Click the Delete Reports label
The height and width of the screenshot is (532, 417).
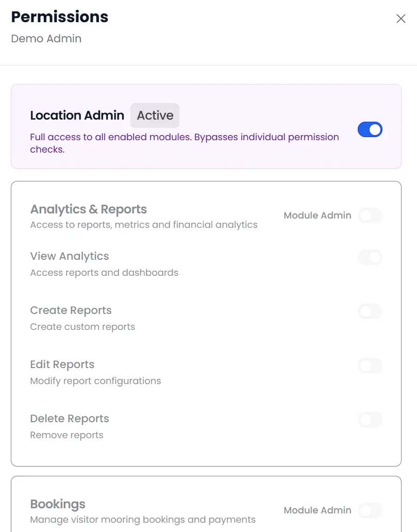(x=70, y=419)
